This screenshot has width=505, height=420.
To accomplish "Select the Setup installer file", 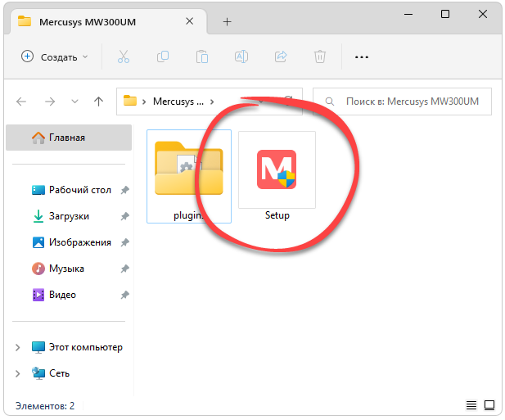I will pyautogui.click(x=277, y=177).
